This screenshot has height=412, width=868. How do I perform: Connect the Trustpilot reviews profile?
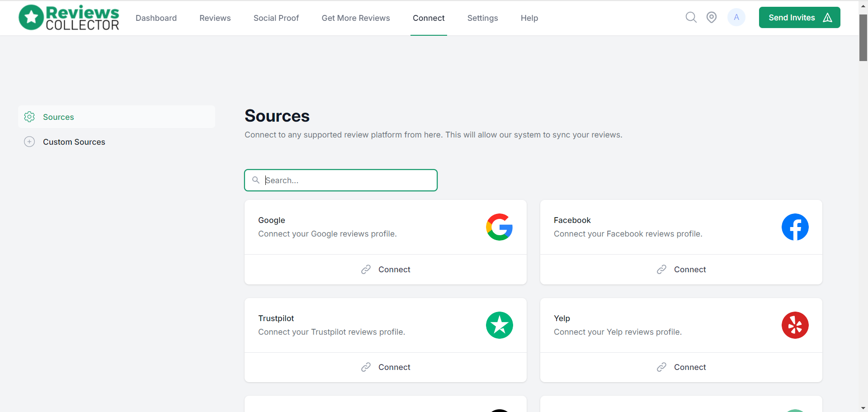pyautogui.click(x=386, y=367)
